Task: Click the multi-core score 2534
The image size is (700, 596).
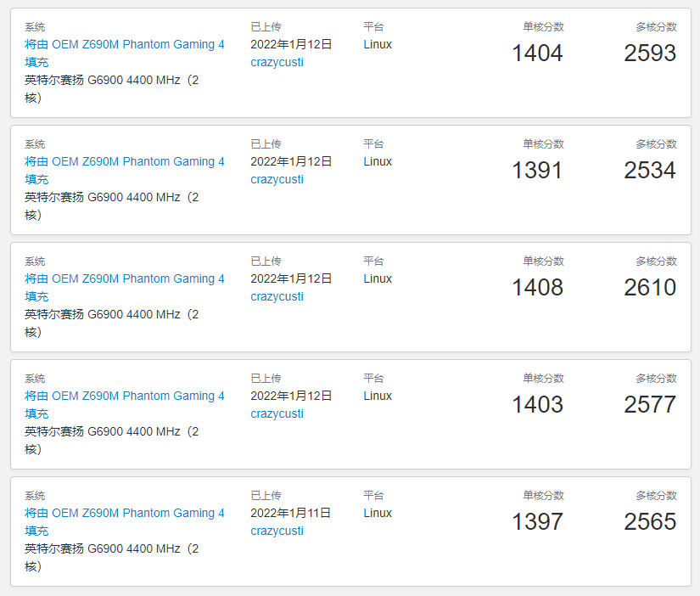Action: click(650, 171)
